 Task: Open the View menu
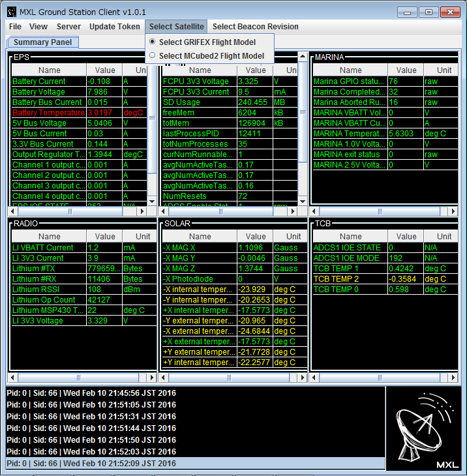tap(38, 27)
